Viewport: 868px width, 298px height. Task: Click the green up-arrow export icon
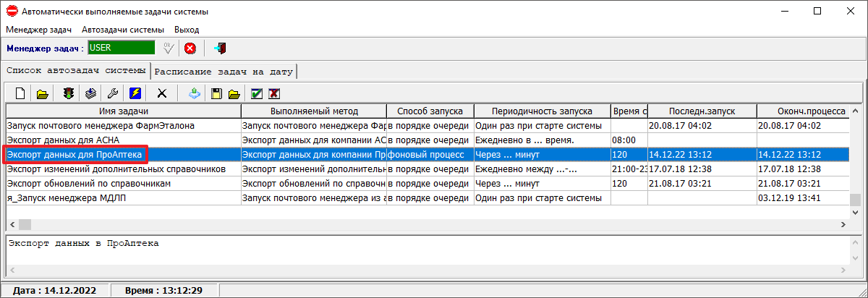click(194, 93)
